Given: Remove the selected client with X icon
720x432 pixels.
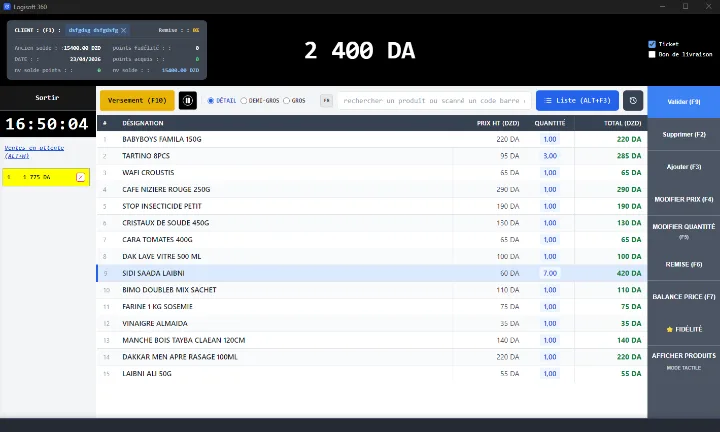Looking at the screenshot, I should pyautogui.click(x=124, y=30).
